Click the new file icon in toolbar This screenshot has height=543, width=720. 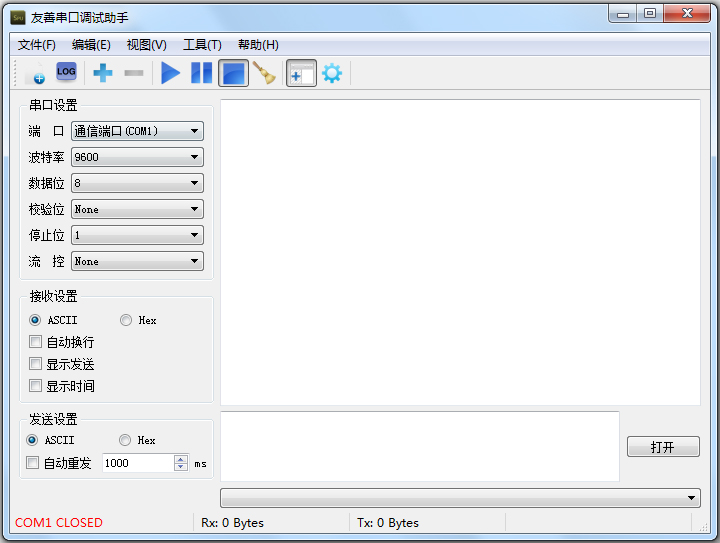(36, 73)
